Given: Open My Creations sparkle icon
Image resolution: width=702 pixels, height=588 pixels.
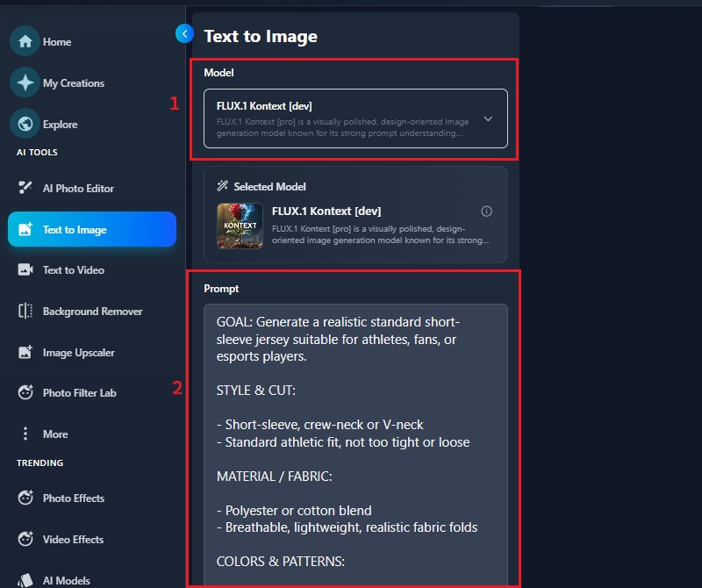Looking at the screenshot, I should pyautogui.click(x=25, y=82).
